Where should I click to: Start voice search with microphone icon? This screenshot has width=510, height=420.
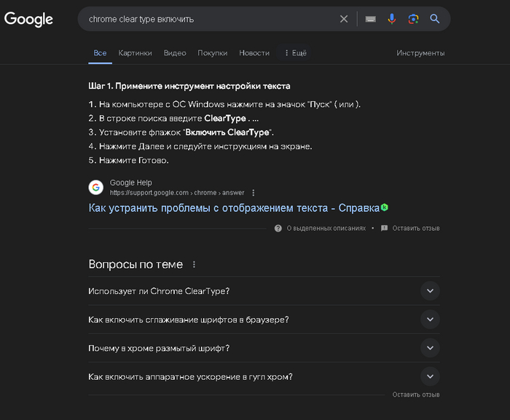tap(392, 19)
